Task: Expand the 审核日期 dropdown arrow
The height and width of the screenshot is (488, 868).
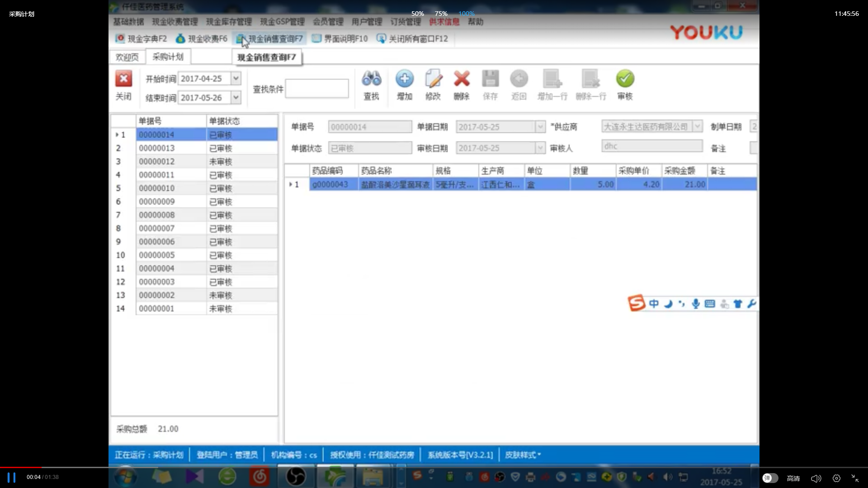Action: (540, 148)
